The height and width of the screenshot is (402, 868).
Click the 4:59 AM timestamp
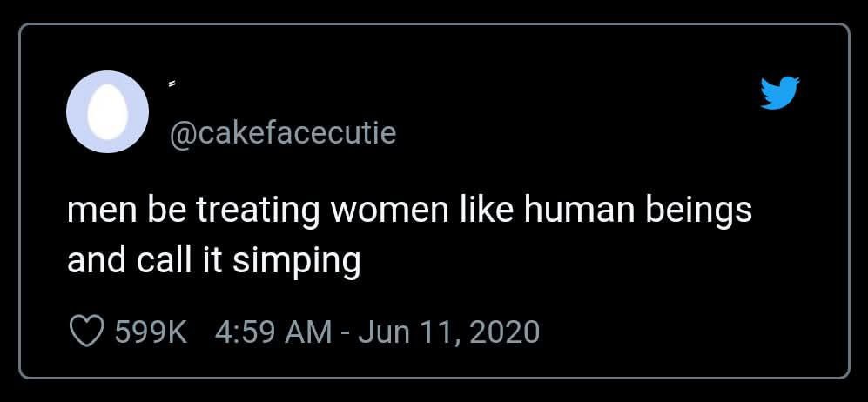(273, 332)
